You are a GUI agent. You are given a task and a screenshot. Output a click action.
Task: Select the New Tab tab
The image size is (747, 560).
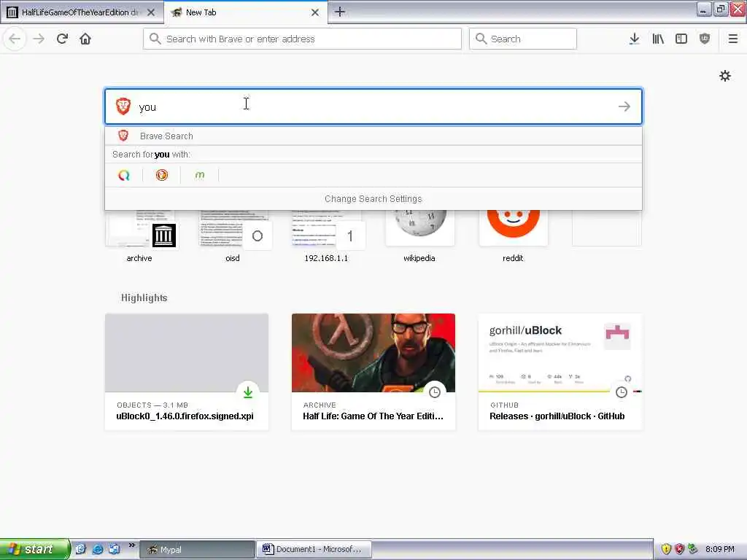tap(245, 12)
